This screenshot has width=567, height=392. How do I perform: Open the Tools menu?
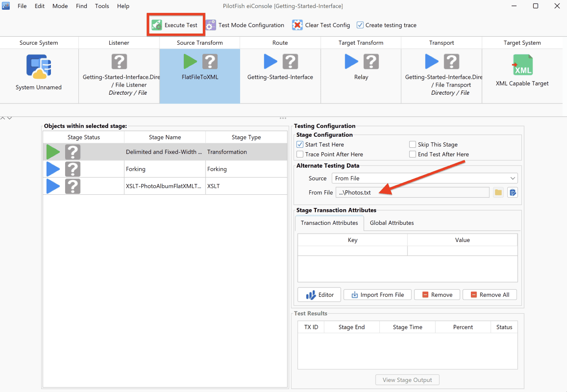pos(102,6)
